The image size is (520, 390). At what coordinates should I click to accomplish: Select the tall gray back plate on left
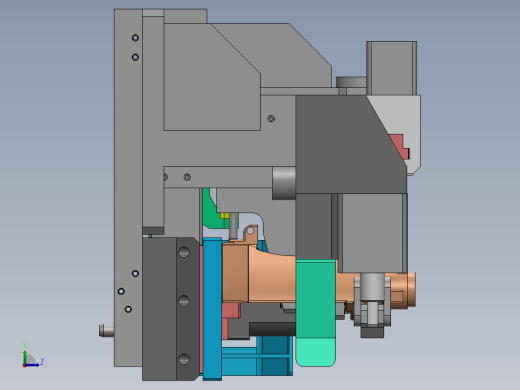coord(128,187)
